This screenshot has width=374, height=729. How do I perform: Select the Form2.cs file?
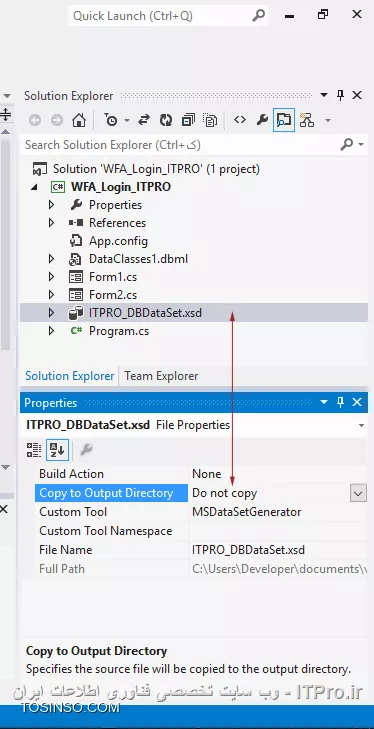(113, 295)
